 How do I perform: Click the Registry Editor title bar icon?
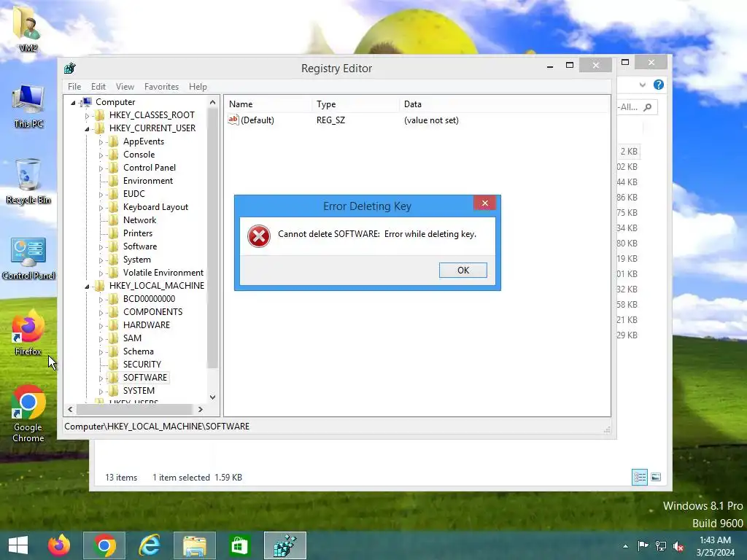(x=70, y=68)
